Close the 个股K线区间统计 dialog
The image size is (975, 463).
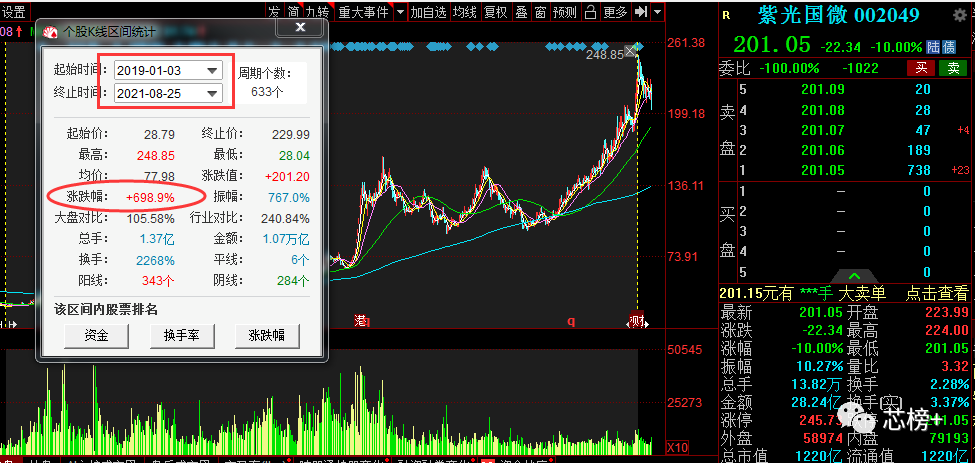pyautogui.click(x=300, y=27)
